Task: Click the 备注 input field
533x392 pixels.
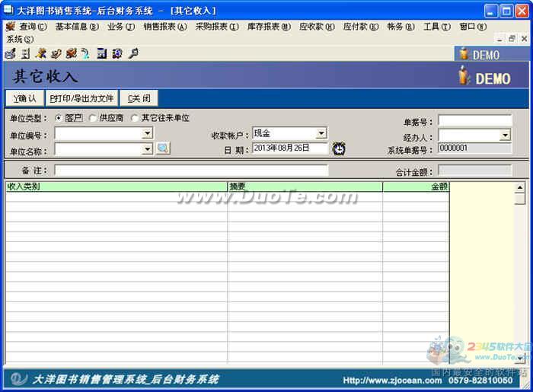Action: (191, 171)
